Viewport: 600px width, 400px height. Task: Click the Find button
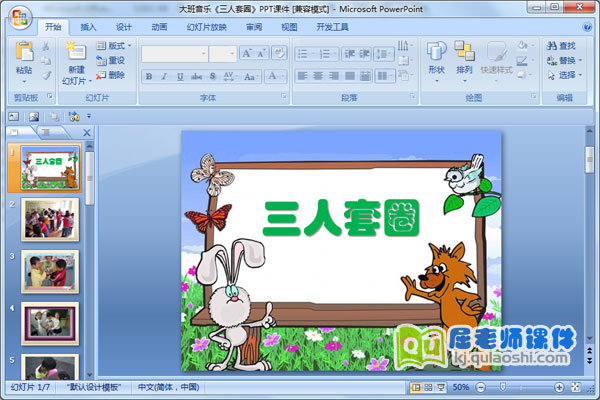562,46
